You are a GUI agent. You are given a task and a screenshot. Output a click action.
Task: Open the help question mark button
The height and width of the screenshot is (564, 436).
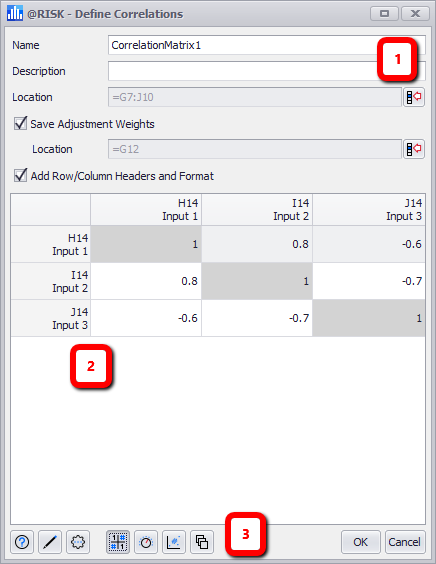pos(22,542)
